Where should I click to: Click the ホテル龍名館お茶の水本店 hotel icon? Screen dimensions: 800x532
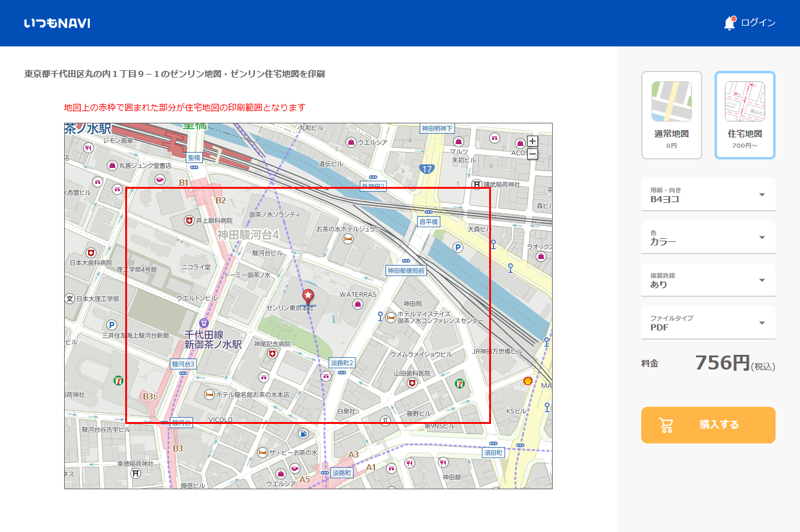(x=209, y=395)
